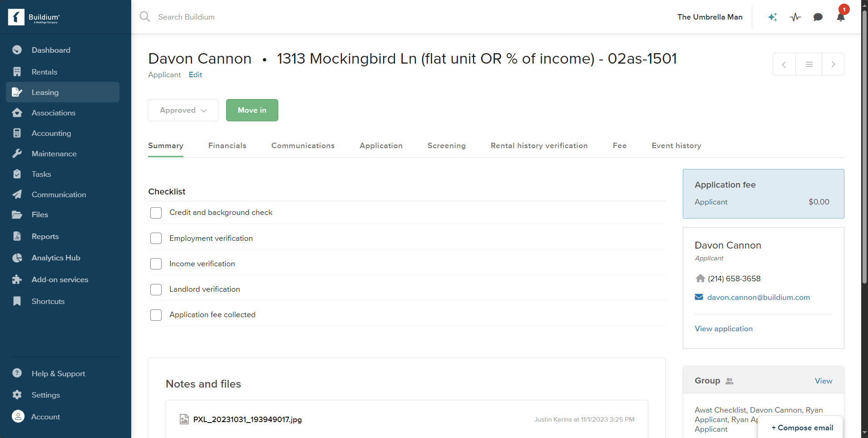Open the Rental history verification tab
Image resolution: width=868 pixels, height=438 pixels.
click(x=539, y=145)
